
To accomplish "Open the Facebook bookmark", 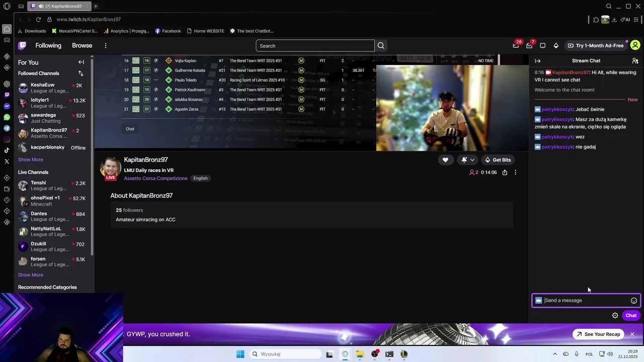I will click(168, 31).
